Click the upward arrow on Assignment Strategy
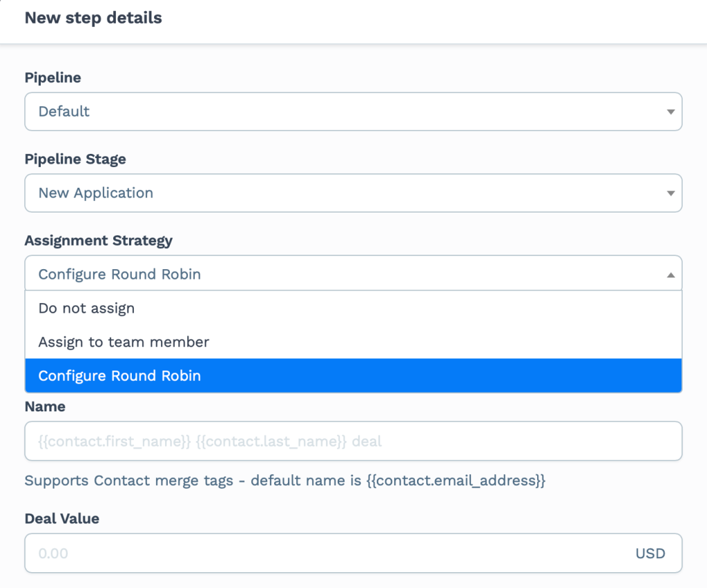Image resolution: width=707 pixels, height=588 pixels. click(670, 273)
